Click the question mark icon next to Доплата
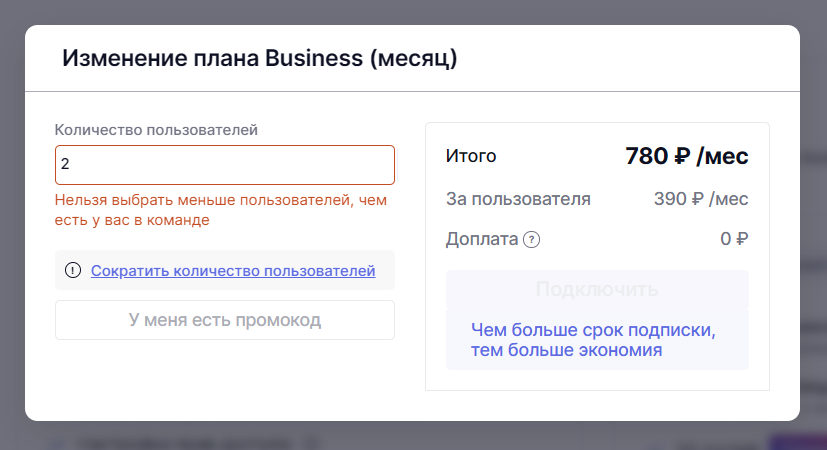 532,239
